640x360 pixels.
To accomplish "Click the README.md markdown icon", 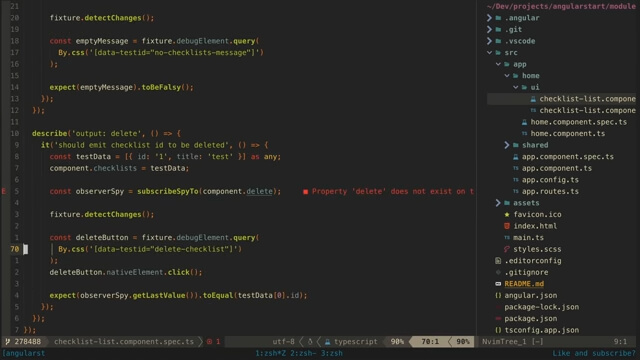I will pyautogui.click(x=498, y=284).
